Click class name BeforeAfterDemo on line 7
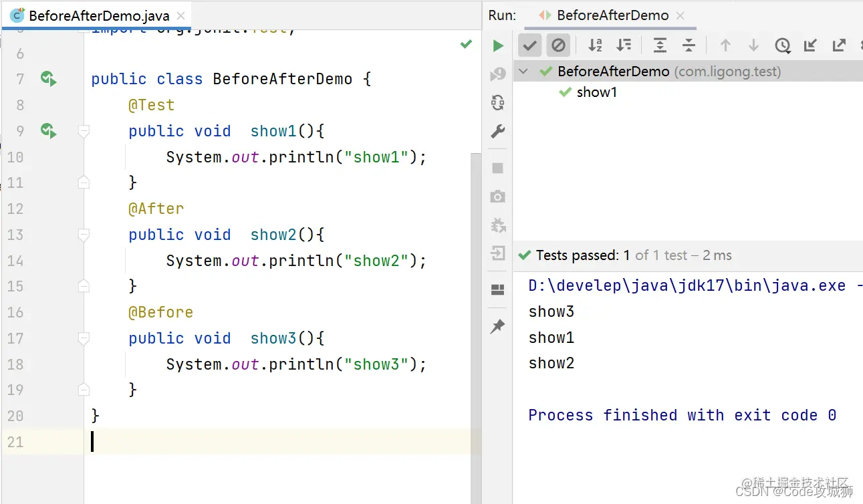 (x=282, y=79)
